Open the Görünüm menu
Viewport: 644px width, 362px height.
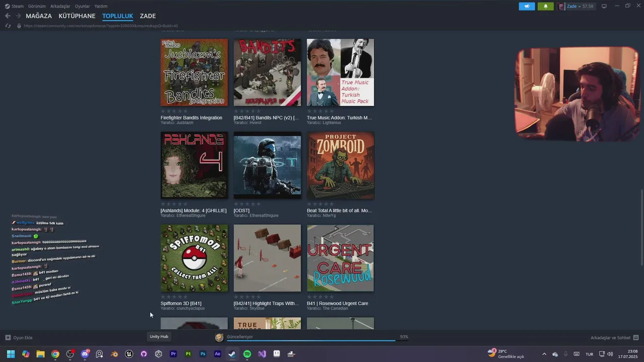click(37, 6)
